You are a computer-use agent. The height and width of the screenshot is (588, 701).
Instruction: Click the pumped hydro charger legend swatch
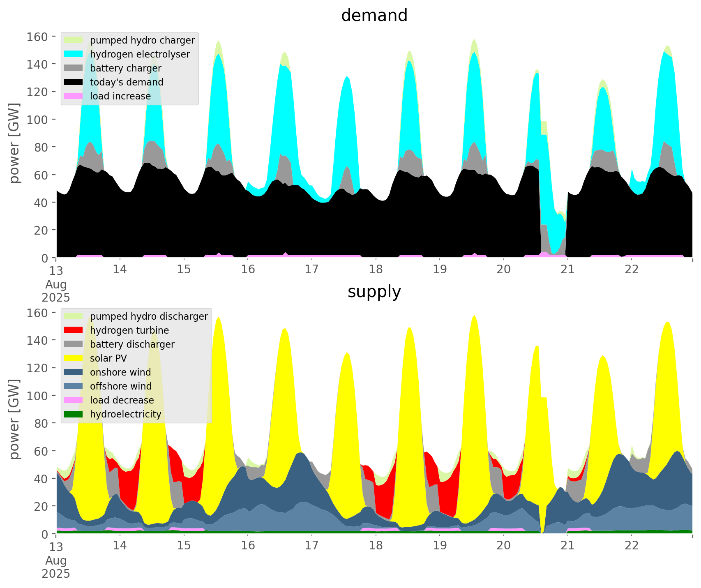pyautogui.click(x=74, y=40)
